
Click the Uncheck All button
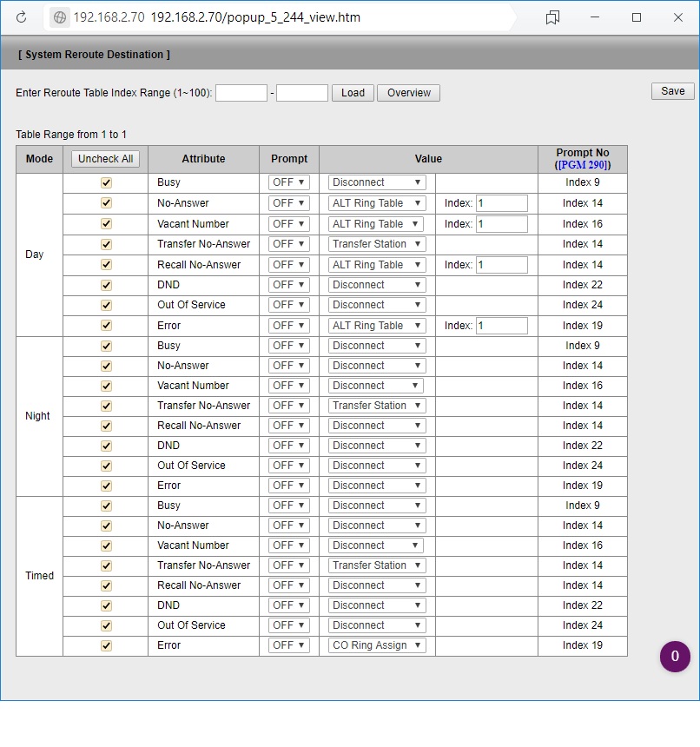click(105, 159)
